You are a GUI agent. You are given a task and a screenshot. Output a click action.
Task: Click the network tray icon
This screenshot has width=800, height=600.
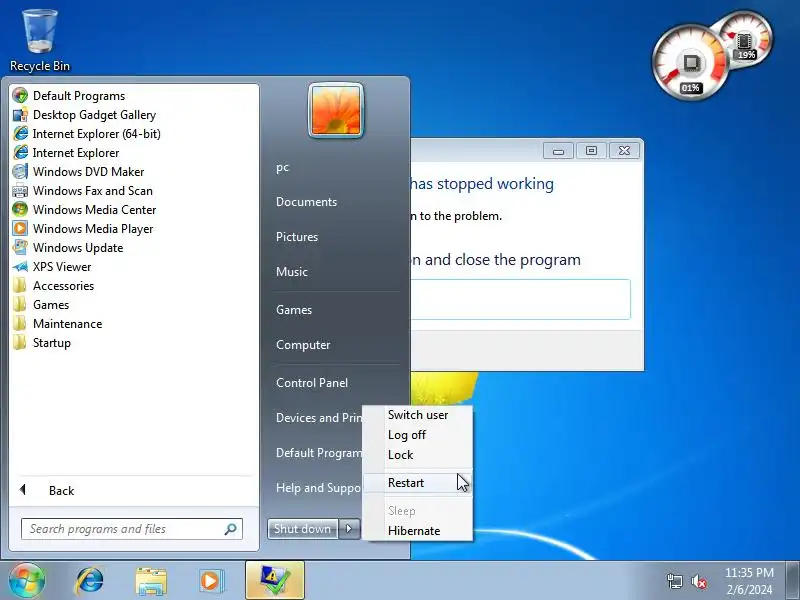point(674,581)
